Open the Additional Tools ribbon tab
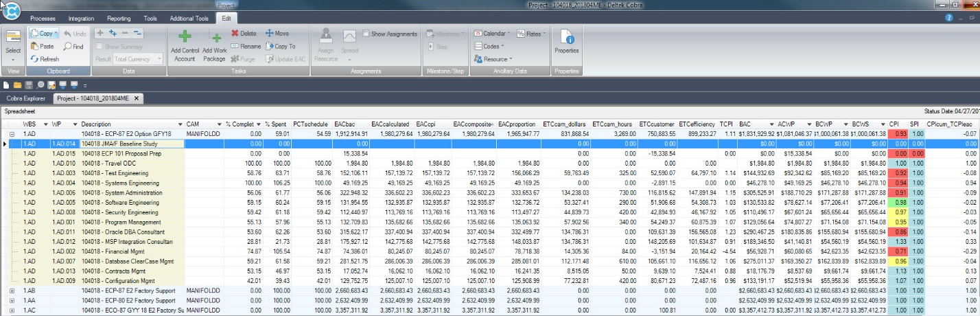This screenshot has width=980, height=316. 189,19
